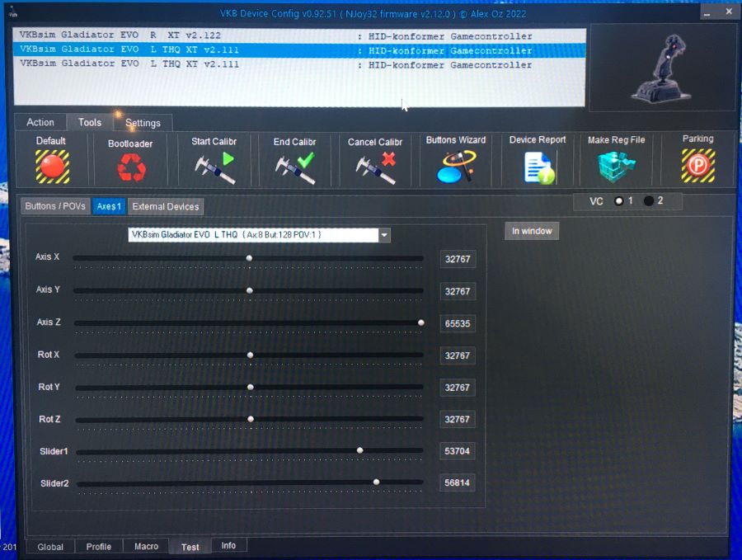
Task: Click the Axis X slider handle
Action: tap(249, 258)
